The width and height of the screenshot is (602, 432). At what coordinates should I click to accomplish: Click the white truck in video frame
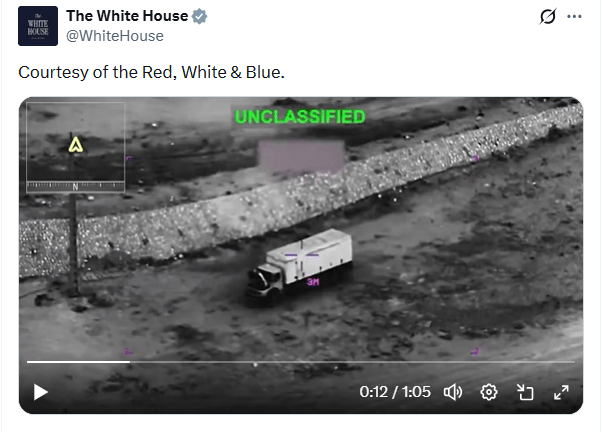click(299, 265)
